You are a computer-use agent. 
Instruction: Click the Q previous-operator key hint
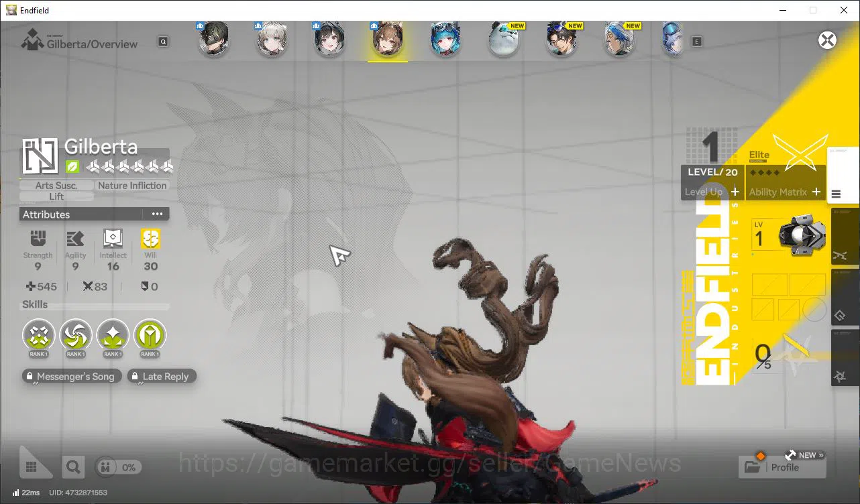163,42
